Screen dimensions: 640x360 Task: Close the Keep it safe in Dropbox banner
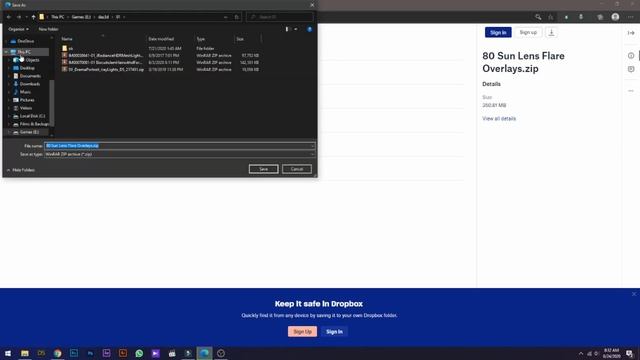(x=634, y=294)
